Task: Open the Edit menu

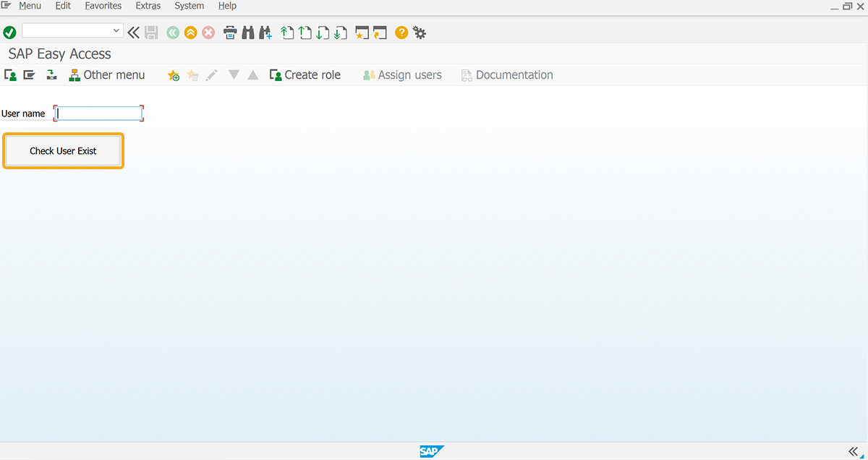Action: (63, 6)
